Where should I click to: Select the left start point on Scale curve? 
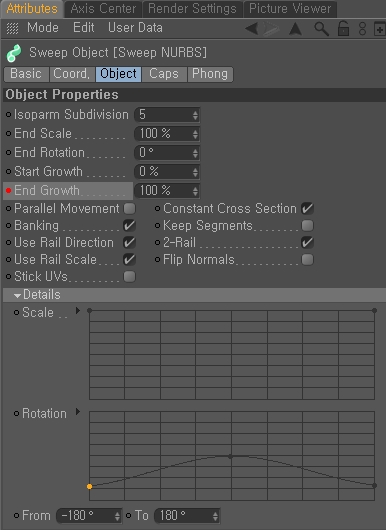point(89,310)
